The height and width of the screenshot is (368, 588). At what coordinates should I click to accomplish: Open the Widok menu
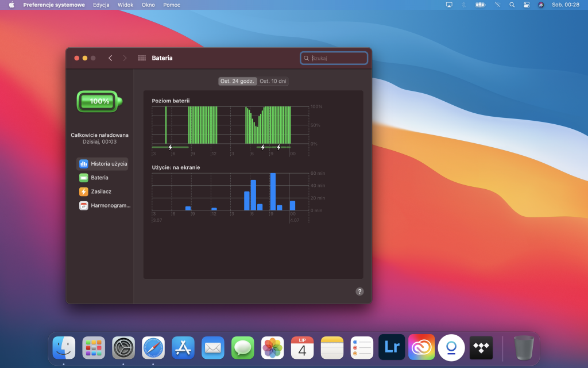(x=127, y=5)
